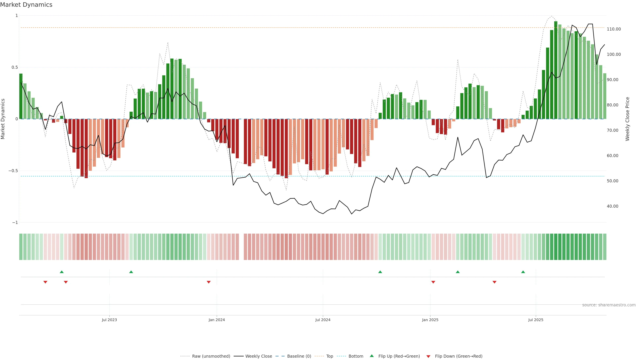Click the Flip Down marker right after Jan 2025
Image resolution: width=644 pixels, height=362 pixels.
[433, 282]
